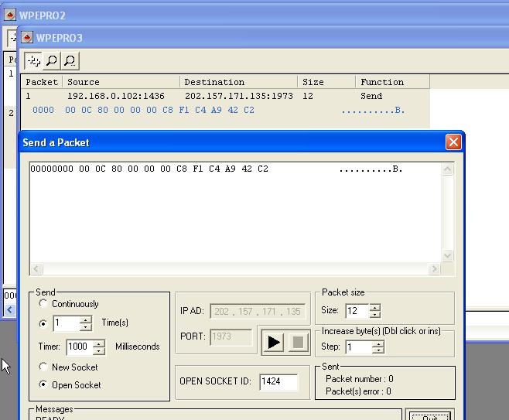
Task: Select the Continuously send option
Action: pos(43,305)
